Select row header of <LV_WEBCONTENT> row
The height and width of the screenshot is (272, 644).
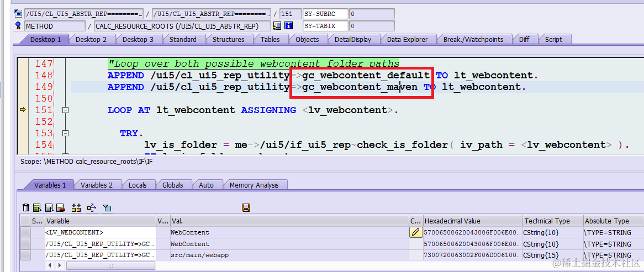coord(25,233)
